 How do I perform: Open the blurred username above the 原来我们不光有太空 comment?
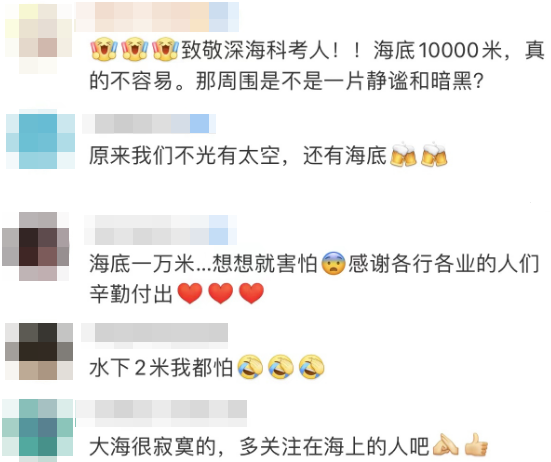[149, 124]
